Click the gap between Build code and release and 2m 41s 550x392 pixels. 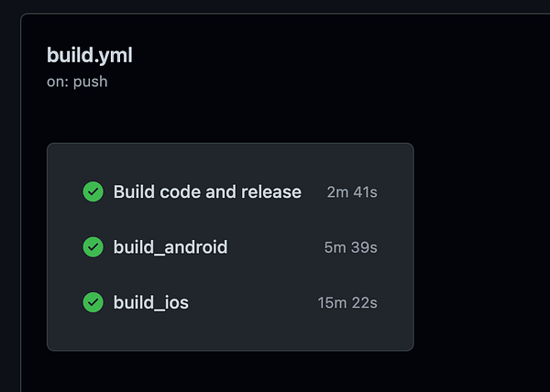(x=313, y=192)
